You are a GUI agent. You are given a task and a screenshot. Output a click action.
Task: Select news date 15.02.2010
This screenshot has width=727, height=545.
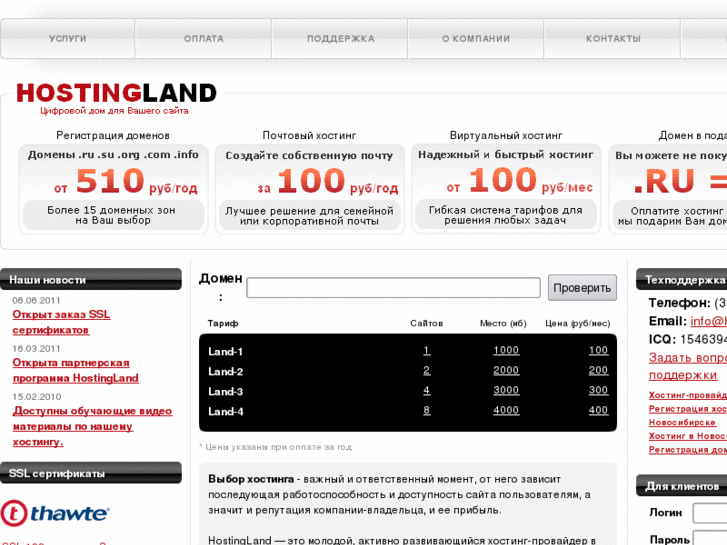37,397
